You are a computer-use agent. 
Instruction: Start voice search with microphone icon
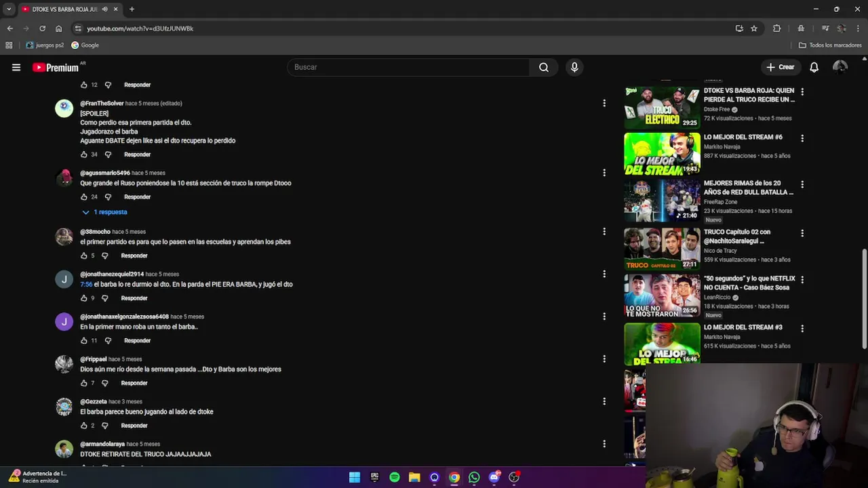pyautogui.click(x=574, y=67)
